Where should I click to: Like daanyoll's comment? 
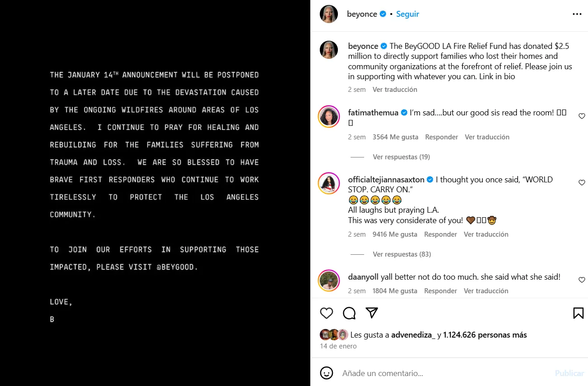tap(582, 280)
